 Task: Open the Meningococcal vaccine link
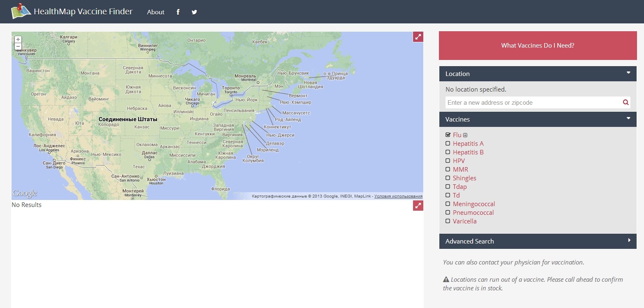pos(474,204)
